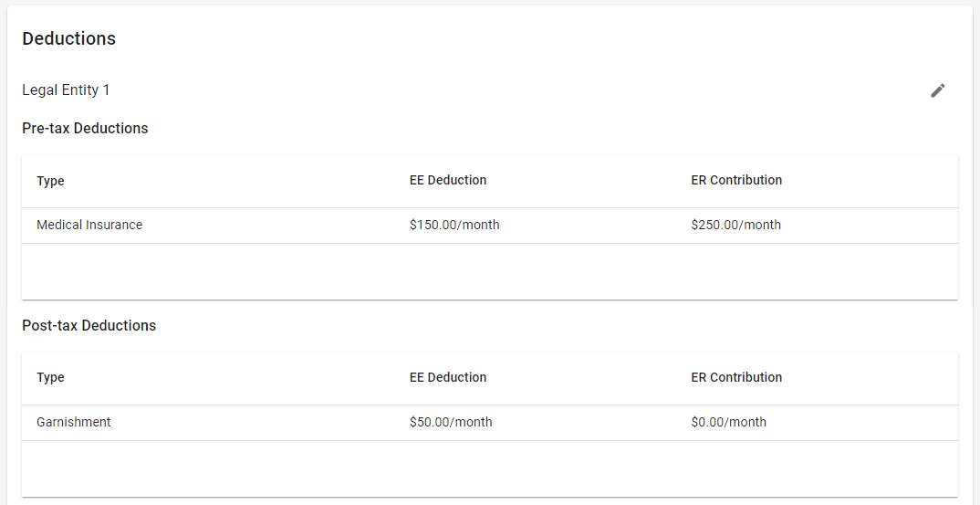
Task: Select the Medical Insurance row
Action: coord(490,226)
